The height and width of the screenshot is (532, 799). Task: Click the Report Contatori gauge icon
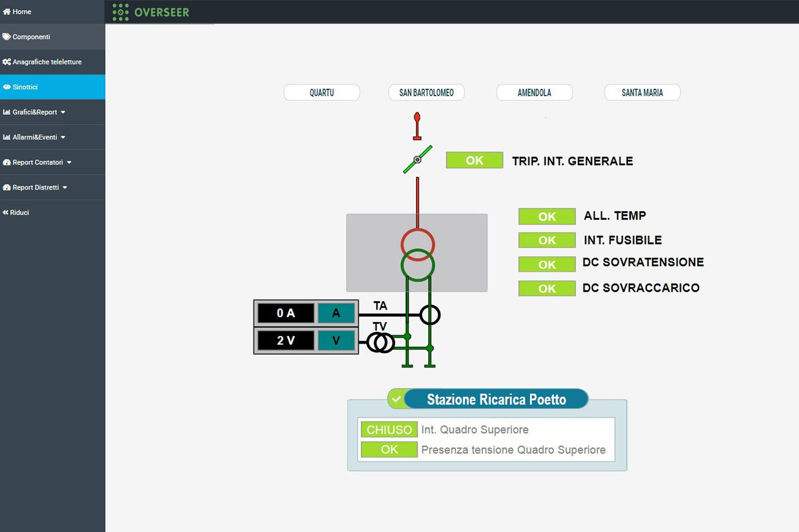[x=6, y=162]
